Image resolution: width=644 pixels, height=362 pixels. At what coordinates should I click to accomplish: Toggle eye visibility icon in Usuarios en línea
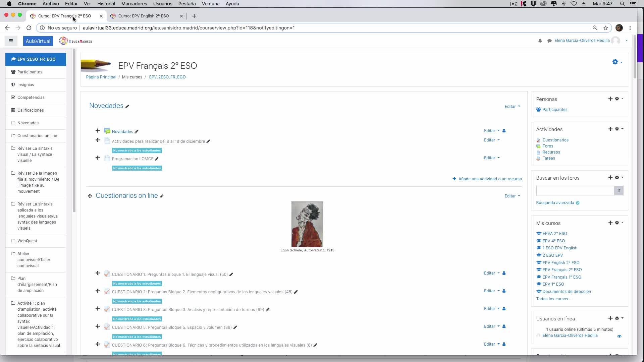[x=619, y=336]
